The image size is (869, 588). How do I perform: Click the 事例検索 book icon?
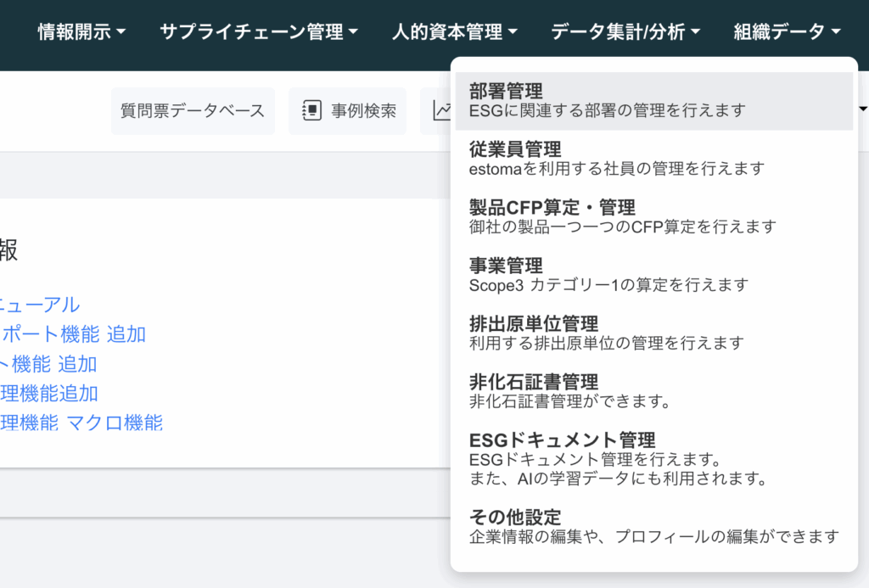tap(311, 110)
